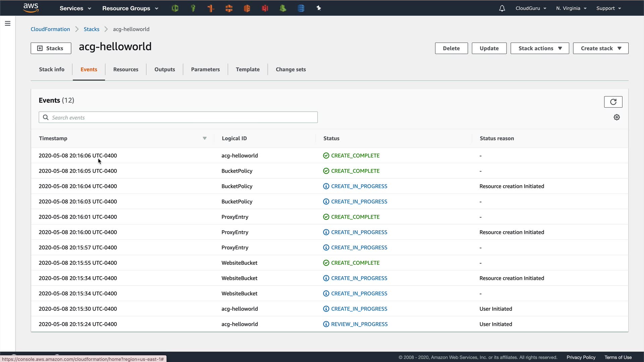Open the Template tab
Screen dimensions: 644x362
pos(247,69)
